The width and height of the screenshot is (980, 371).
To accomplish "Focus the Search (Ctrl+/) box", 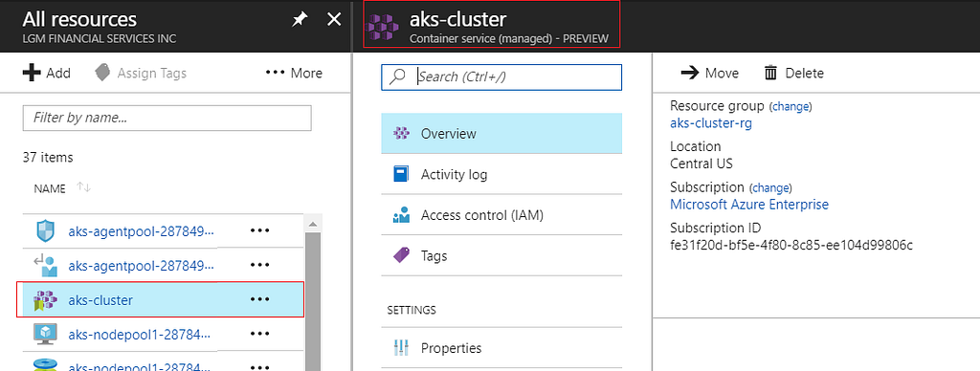I will tap(501, 76).
